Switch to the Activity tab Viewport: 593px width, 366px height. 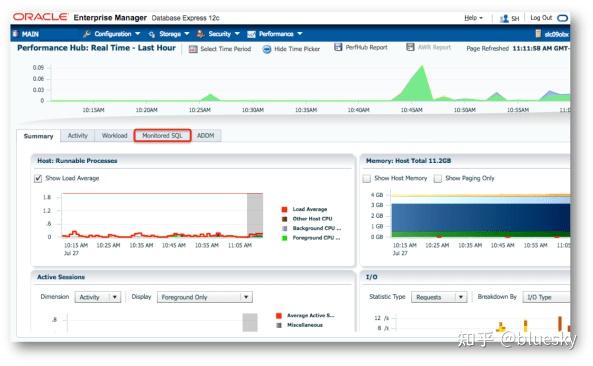pyautogui.click(x=78, y=136)
